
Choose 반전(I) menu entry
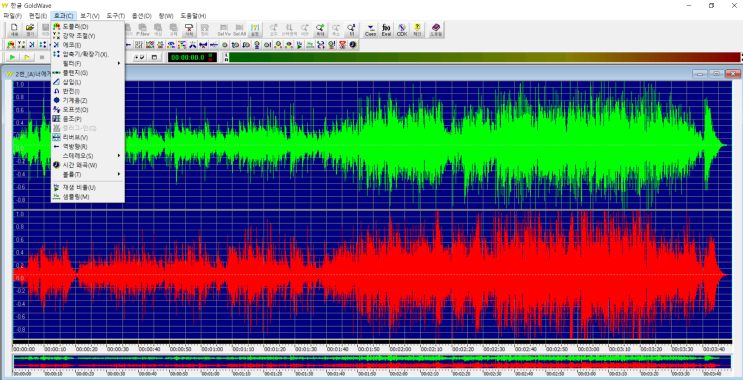(x=88, y=91)
